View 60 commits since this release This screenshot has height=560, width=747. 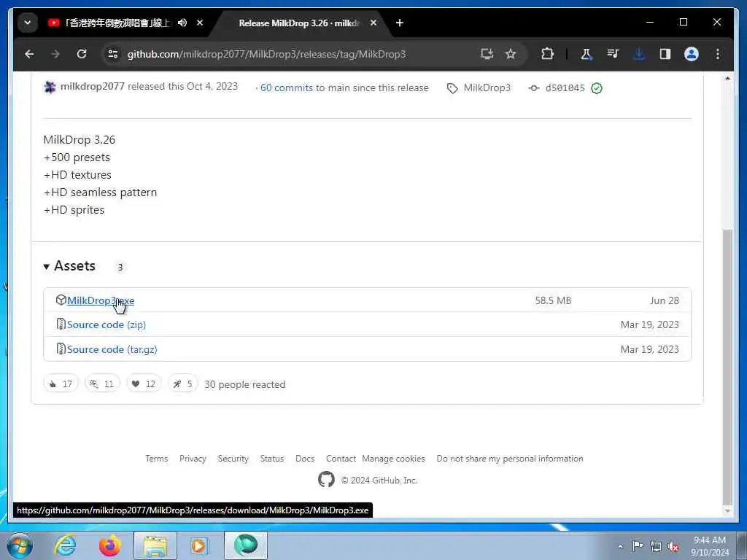coord(286,87)
